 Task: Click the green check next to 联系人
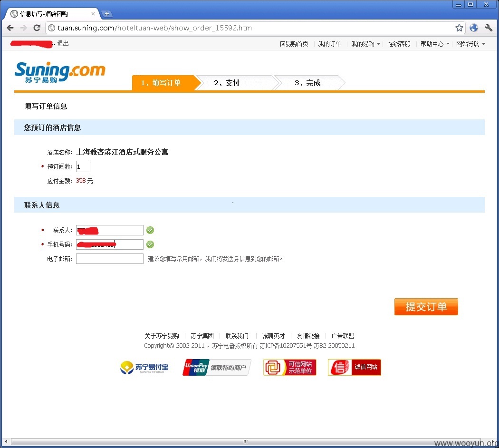click(150, 230)
